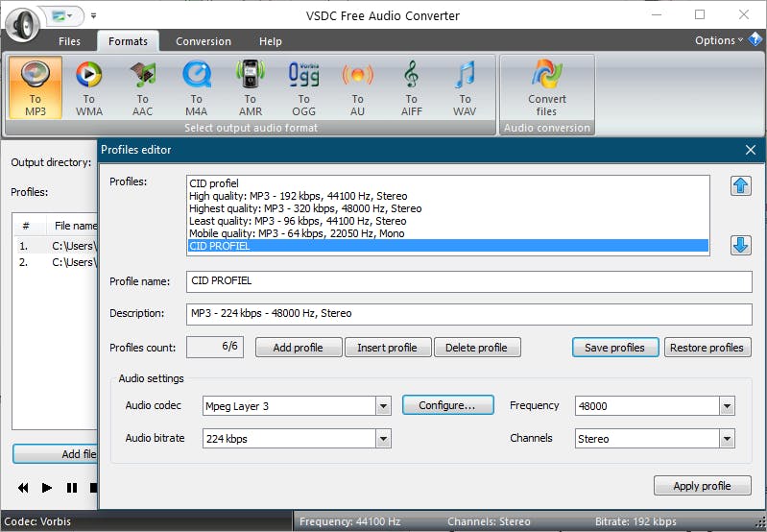Expand the Channels dropdown arrow
This screenshot has height=532, width=767.
(x=727, y=439)
